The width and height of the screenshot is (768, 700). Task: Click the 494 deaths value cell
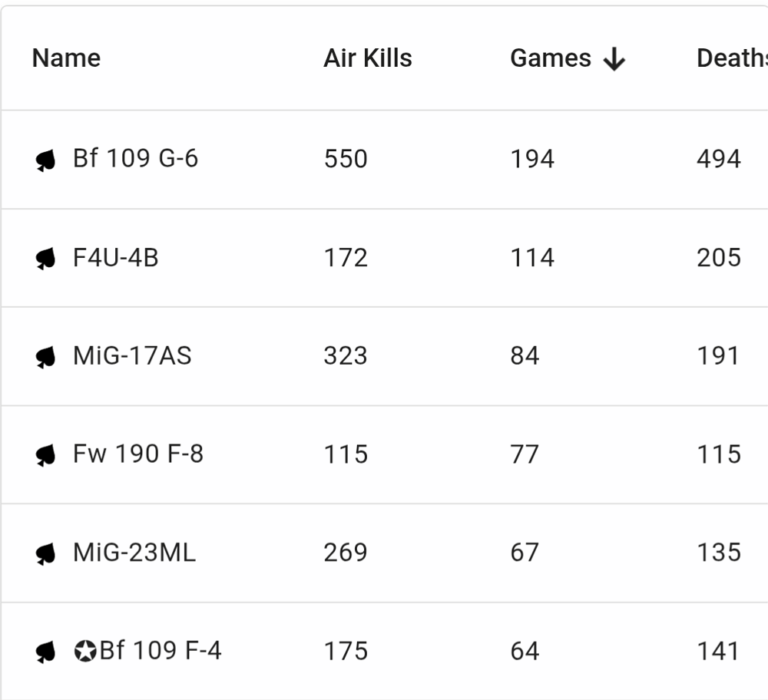click(x=719, y=159)
